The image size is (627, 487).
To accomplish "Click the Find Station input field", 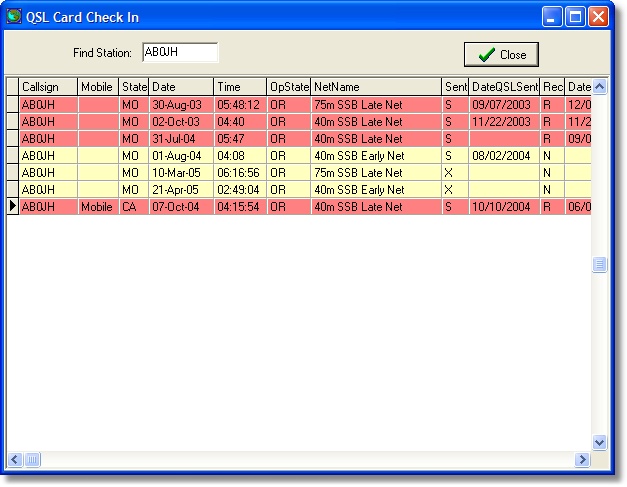I will pos(179,52).
